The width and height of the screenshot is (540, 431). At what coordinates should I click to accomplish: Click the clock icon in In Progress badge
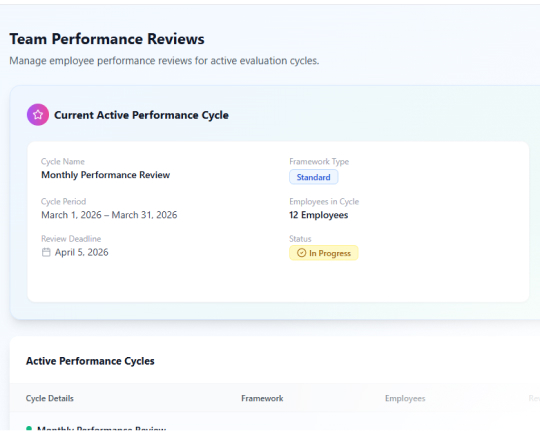coord(301,253)
